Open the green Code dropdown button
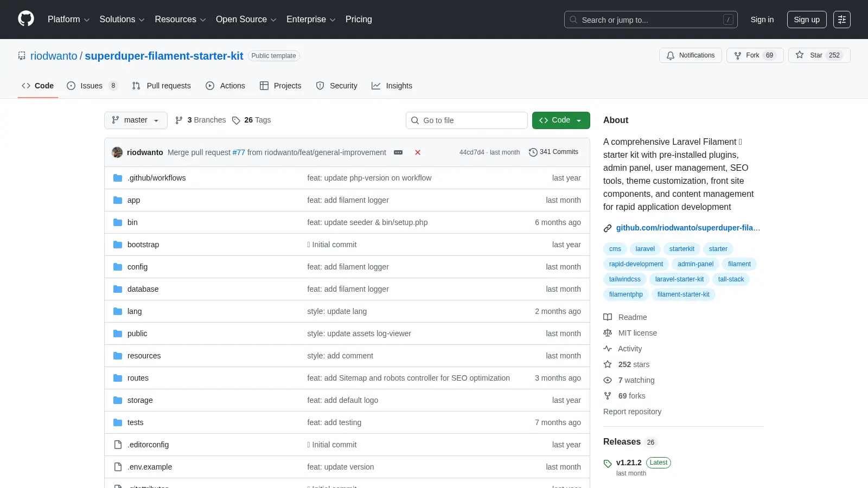The width and height of the screenshot is (868, 488). point(561,120)
